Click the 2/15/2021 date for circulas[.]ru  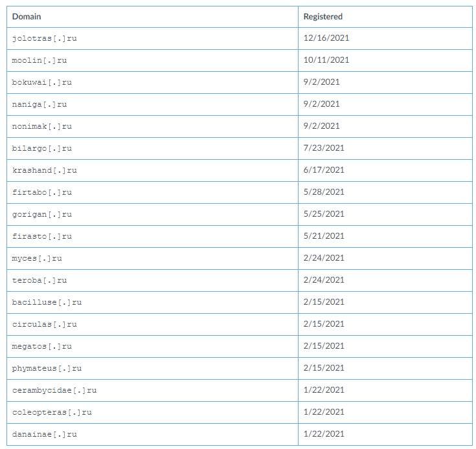(x=324, y=323)
